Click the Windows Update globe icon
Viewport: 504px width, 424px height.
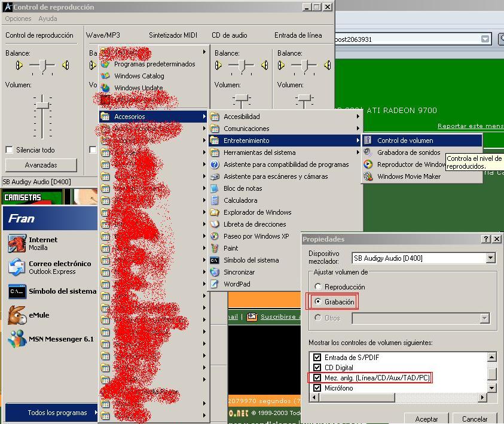point(105,87)
